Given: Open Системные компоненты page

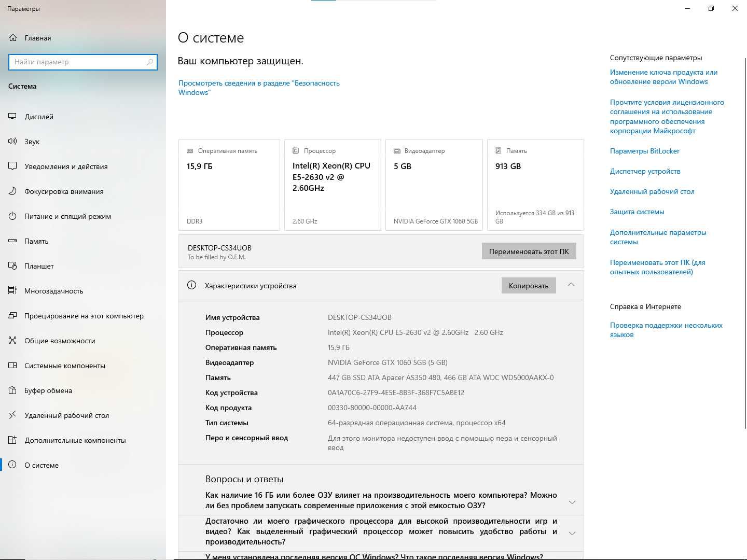Looking at the screenshot, I should tap(83, 366).
